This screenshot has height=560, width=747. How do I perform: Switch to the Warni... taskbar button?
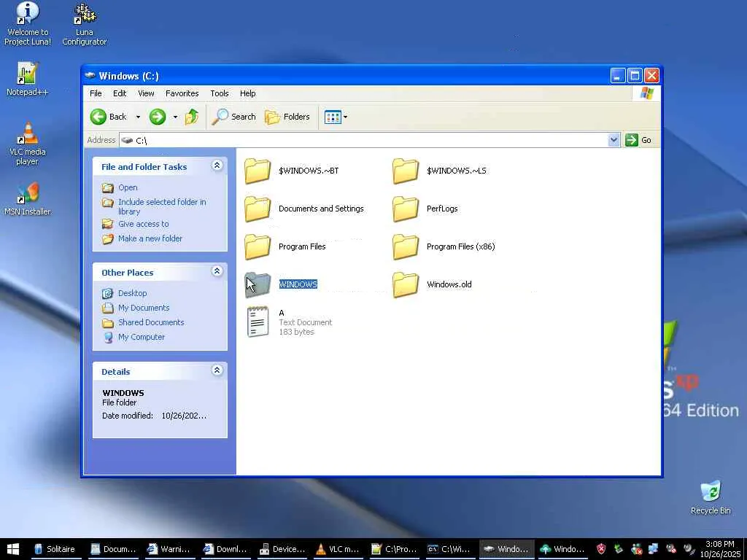[169, 549]
